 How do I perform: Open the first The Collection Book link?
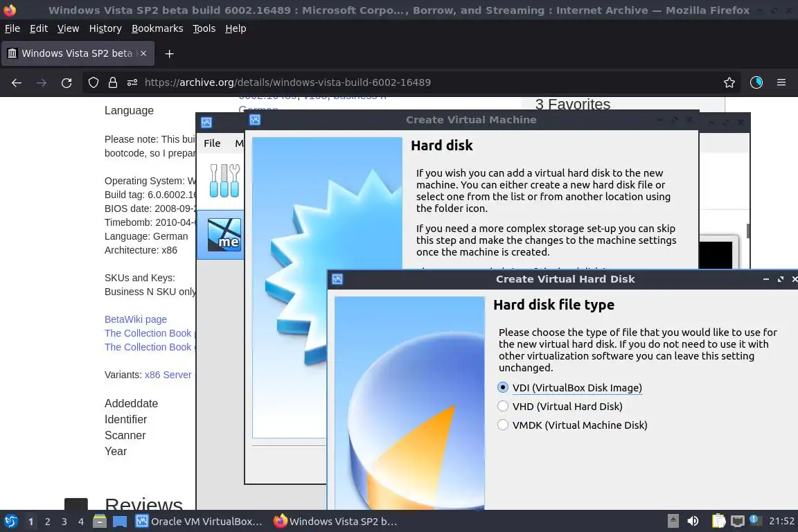coord(148,333)
